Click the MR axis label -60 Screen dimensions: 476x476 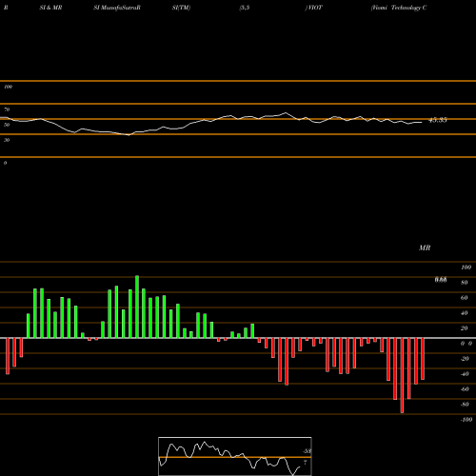465,389
